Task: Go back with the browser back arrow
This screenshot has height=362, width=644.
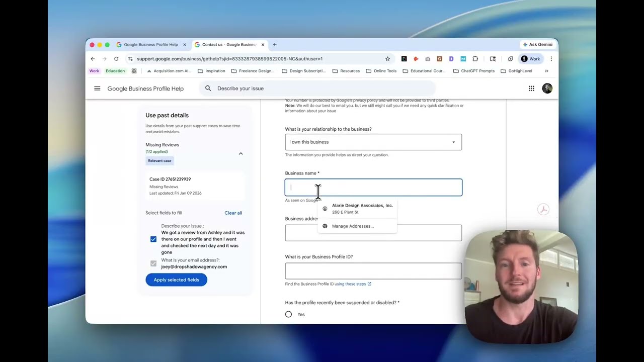Action: click(x=93, y=59)
